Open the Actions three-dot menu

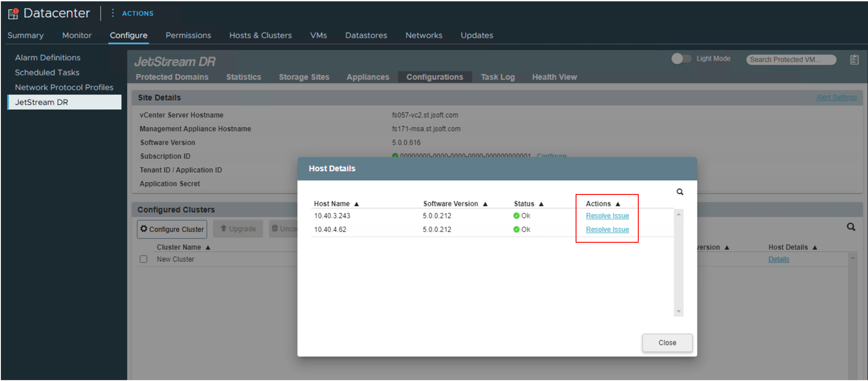click(113, 13)
